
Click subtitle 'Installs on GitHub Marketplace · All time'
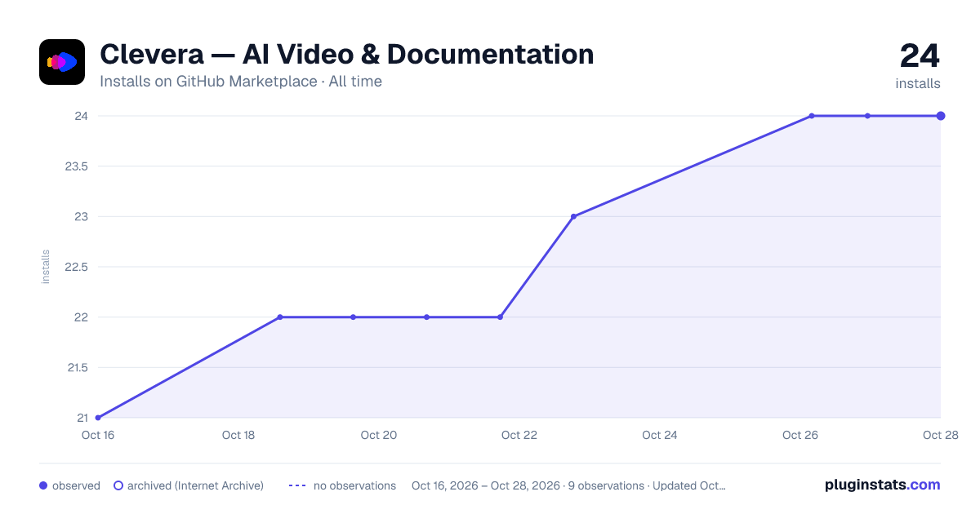(x=241, y=82)
